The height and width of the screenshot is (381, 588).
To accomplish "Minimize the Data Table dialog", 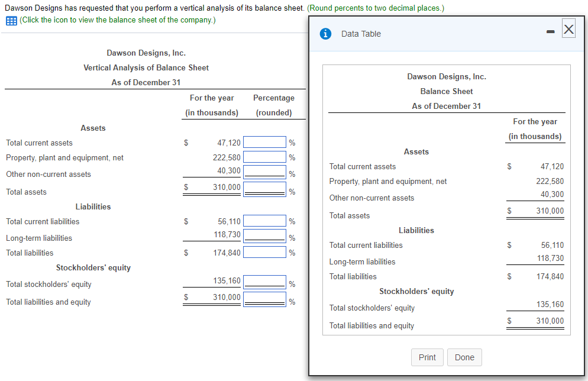I will (x=551, y=32).
